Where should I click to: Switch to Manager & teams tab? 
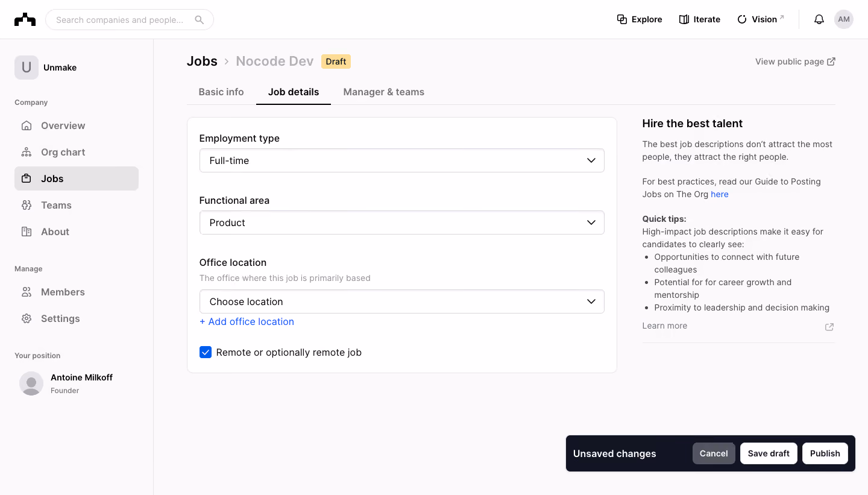[384, 92]
